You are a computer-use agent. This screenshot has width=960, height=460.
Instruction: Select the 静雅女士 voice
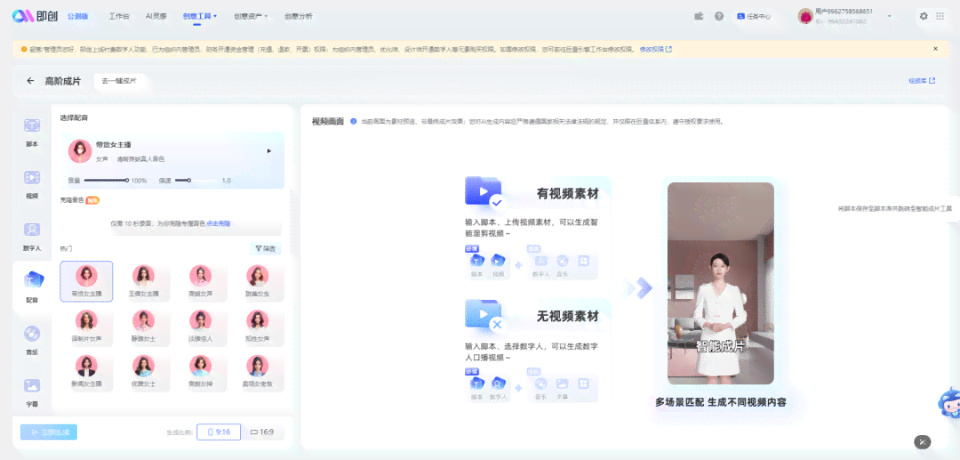pyautogui.click(x=143, y=325)
